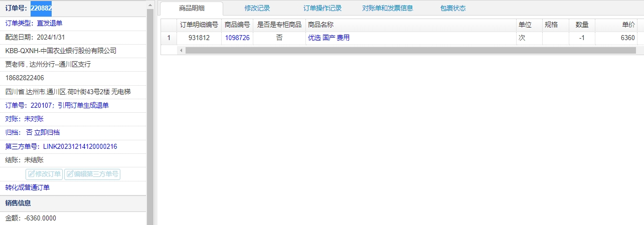This screenshot has width=644, height=225.
Task: Click the quantity cell -1
Action: (x=582, y=38)
